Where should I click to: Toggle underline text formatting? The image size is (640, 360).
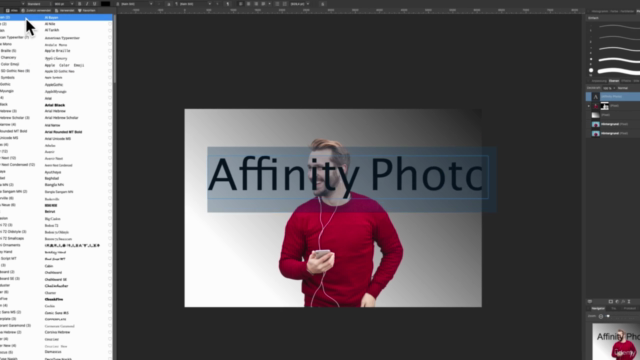[94, 4]
